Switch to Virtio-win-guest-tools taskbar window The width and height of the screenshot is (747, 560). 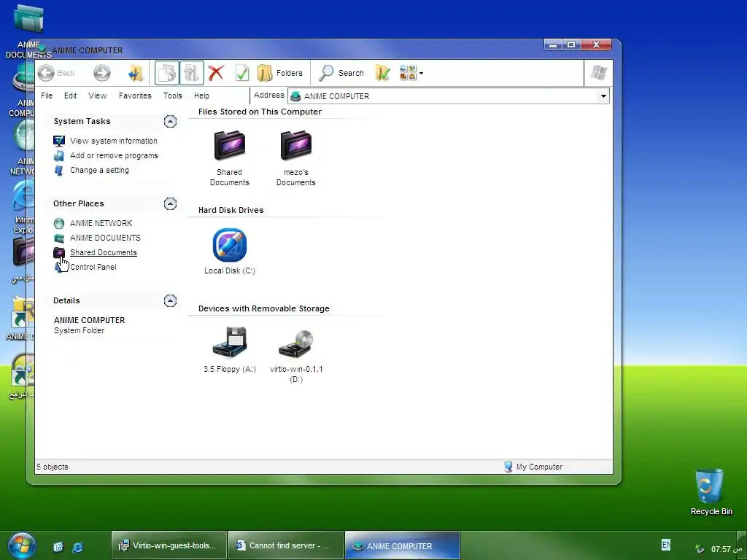169,545
